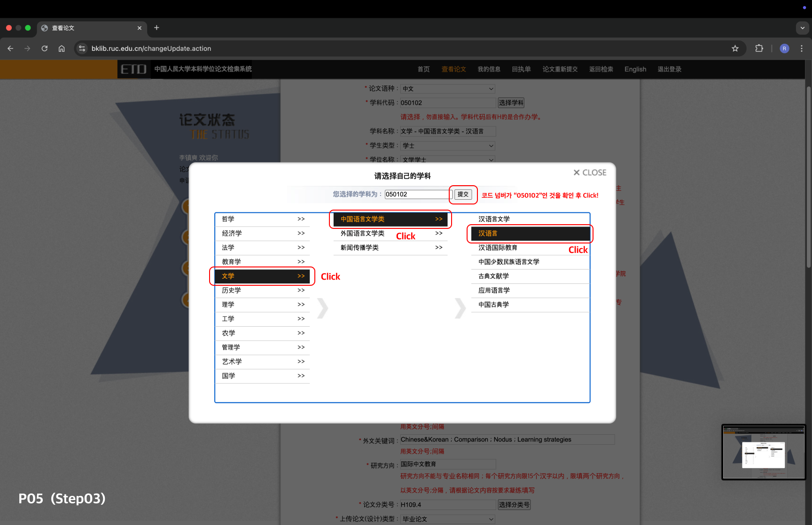Expand the 管理学 category
812x525 pixels.
263,347
